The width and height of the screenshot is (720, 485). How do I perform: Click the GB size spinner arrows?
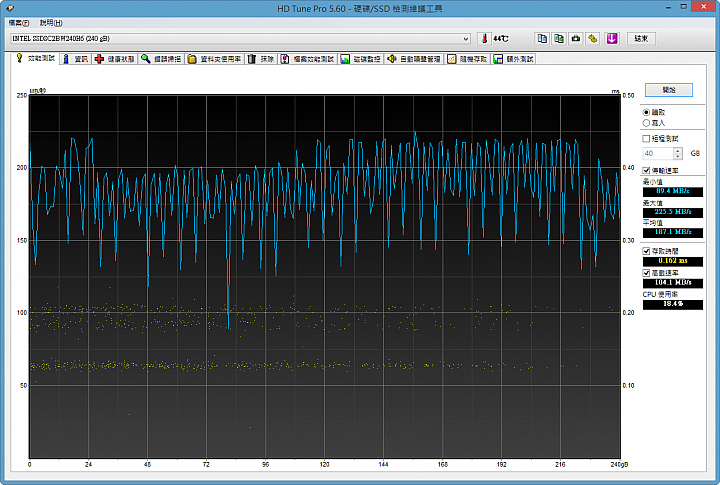(x=679, y=153)
